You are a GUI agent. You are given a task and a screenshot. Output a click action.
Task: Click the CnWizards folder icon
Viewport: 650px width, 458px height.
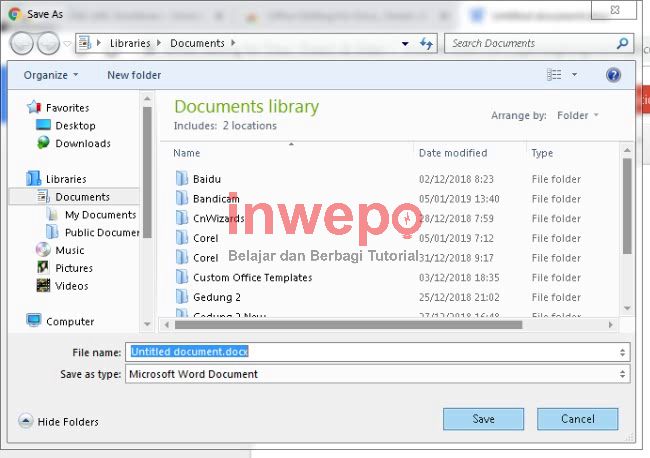coord(182,218)
